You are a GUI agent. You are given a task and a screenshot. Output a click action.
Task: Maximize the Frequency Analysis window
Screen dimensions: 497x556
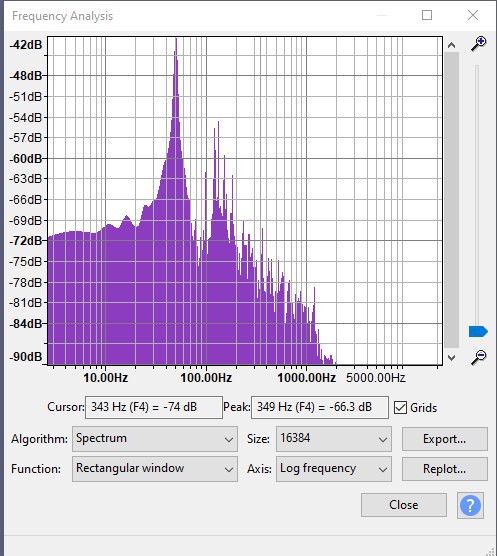[x=427, y=15]
